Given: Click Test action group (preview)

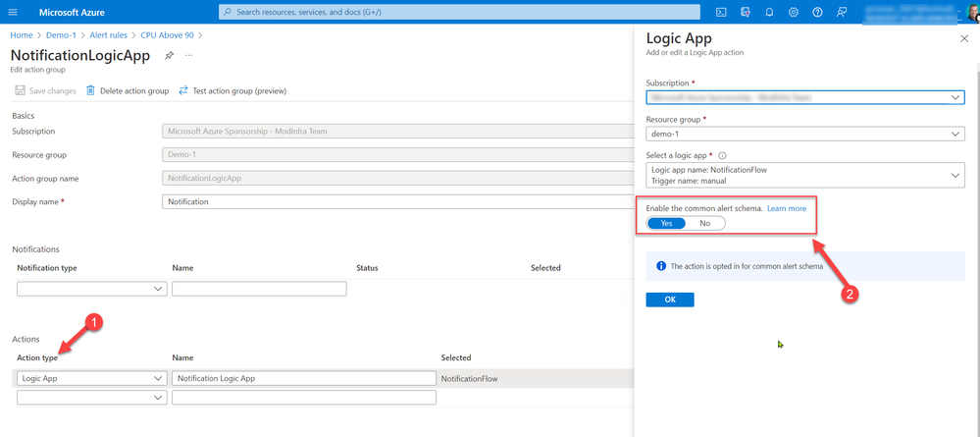Looking at the screenshot, I should (232, 90).
